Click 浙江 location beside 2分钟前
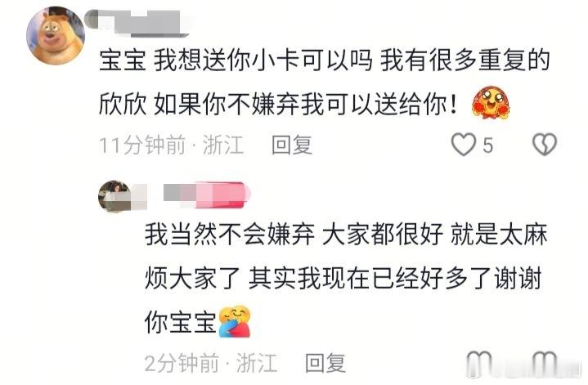Viewport: 588px width, 385px height. click(x=257, y=363)
